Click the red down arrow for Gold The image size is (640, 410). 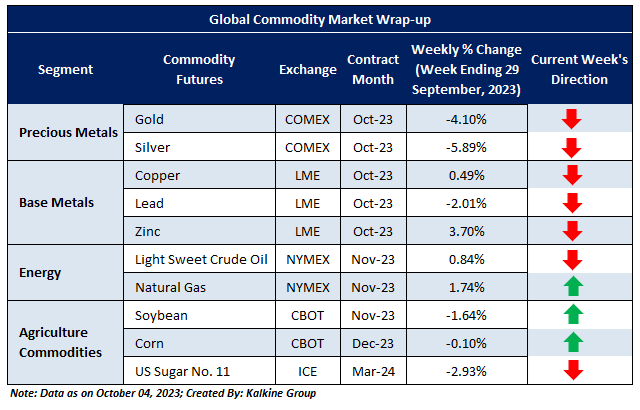pyautogui.click(x=571, y=120)
